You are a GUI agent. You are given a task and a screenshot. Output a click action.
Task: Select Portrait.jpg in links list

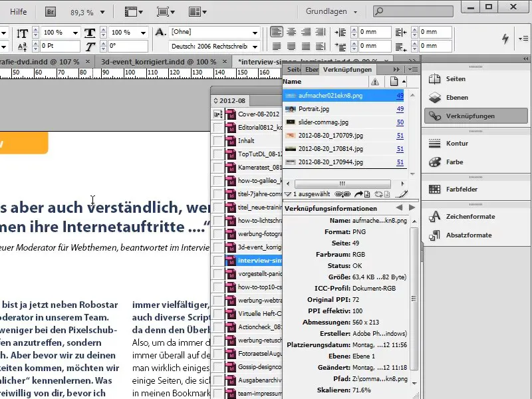pos(344,109)
